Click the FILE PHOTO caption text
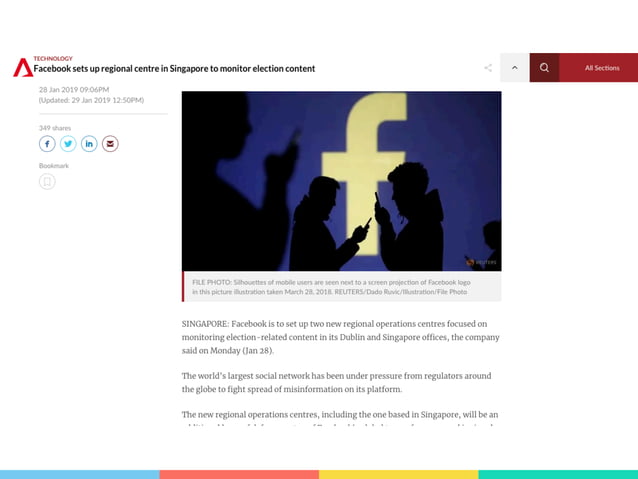Screen dimensions: 638x479 [x=331, y=287]
